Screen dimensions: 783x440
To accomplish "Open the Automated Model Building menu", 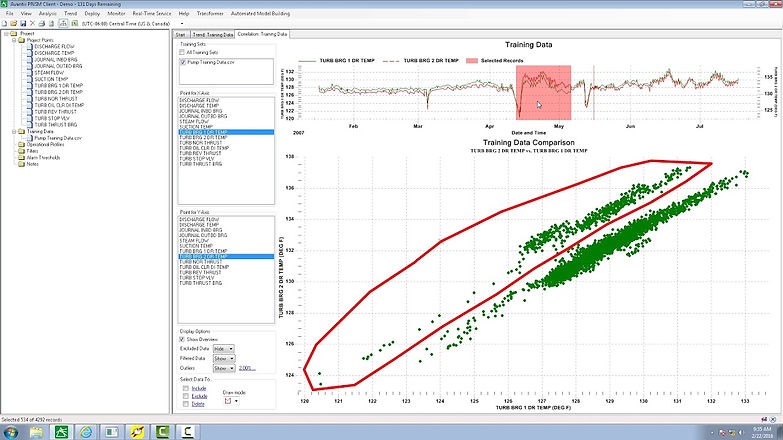I will 260,13.
